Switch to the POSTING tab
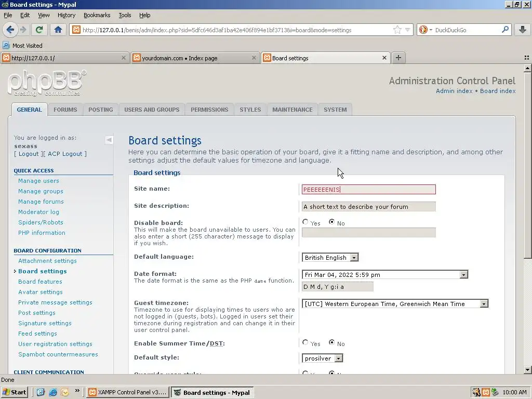532x399 pixels. (x=101, y=110)
